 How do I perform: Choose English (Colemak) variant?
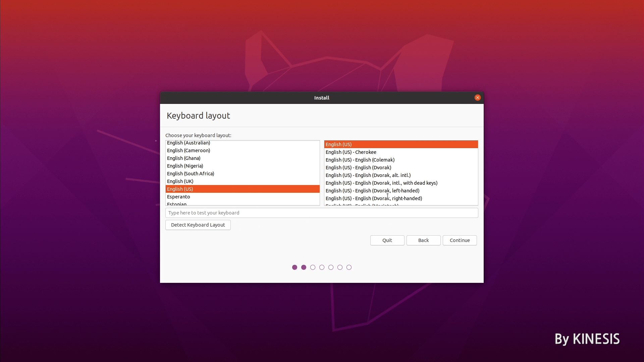[360, 160]
